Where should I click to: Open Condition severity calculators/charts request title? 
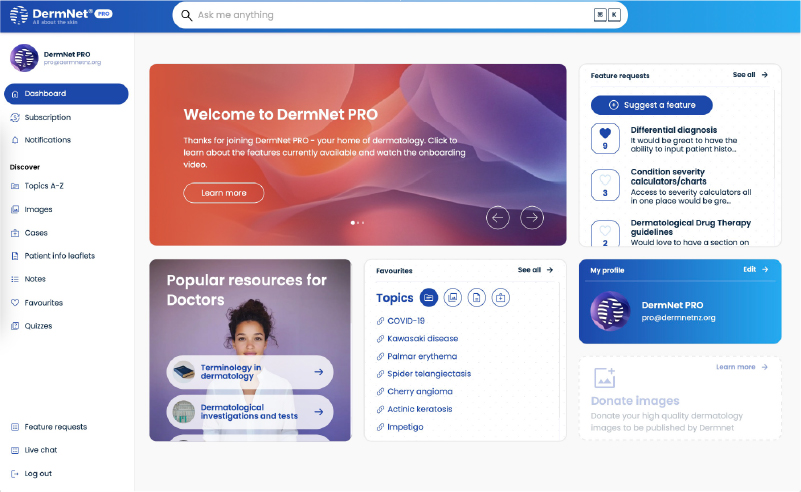[x=668, y=177]
